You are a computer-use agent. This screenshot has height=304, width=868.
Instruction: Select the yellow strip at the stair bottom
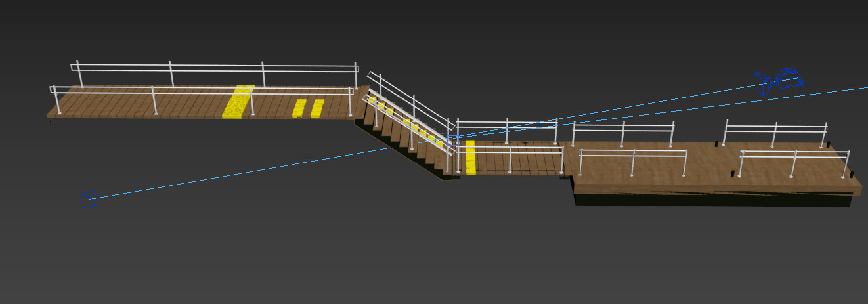point(470,156)
